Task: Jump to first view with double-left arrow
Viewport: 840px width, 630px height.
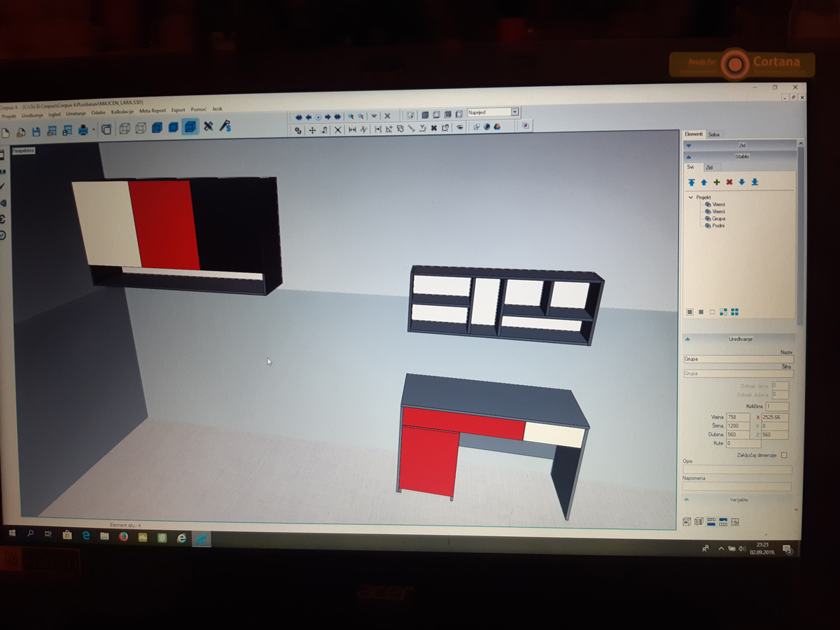Action: coord(298,117)
